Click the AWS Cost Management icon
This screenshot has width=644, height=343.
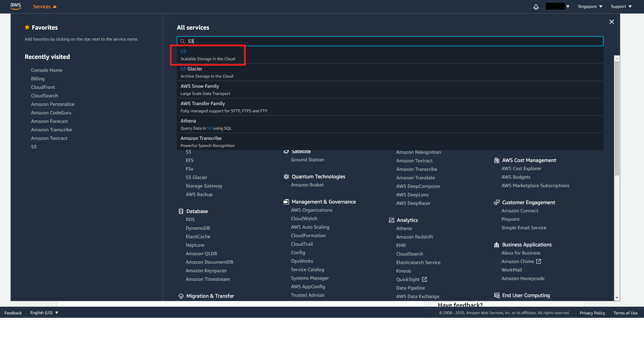coord(497,160)
